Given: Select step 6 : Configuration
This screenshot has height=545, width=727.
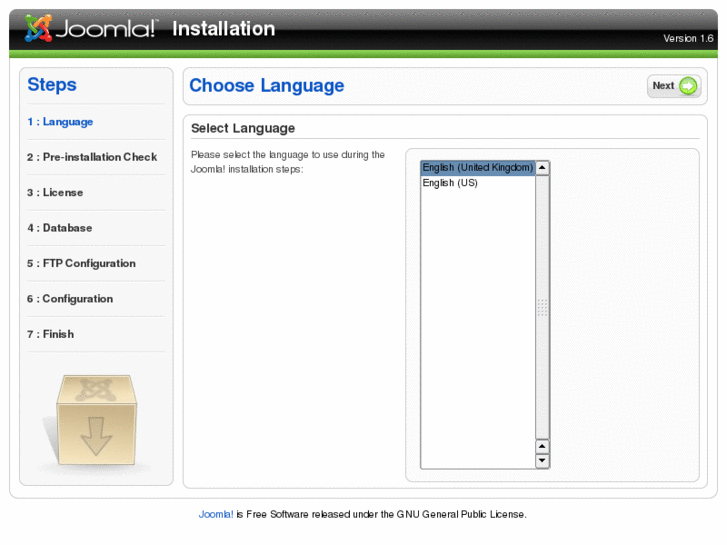Looking at the screenshot, I should click(x=70, y=299).
